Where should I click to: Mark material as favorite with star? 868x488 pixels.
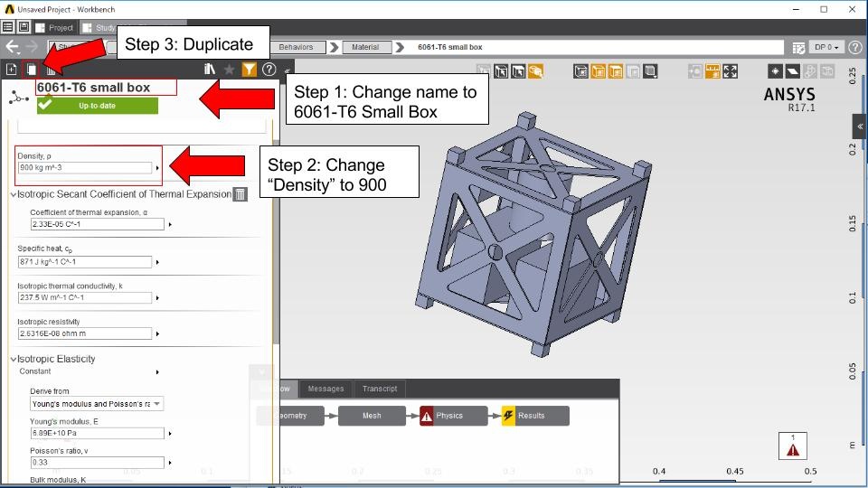click(x=229, y=70)
